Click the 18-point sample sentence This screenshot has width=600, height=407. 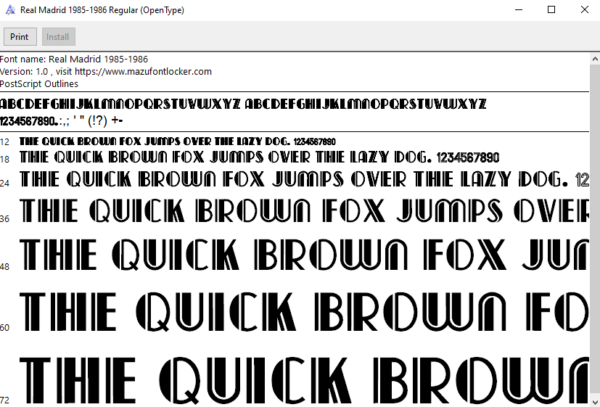(x=259, y=157)
